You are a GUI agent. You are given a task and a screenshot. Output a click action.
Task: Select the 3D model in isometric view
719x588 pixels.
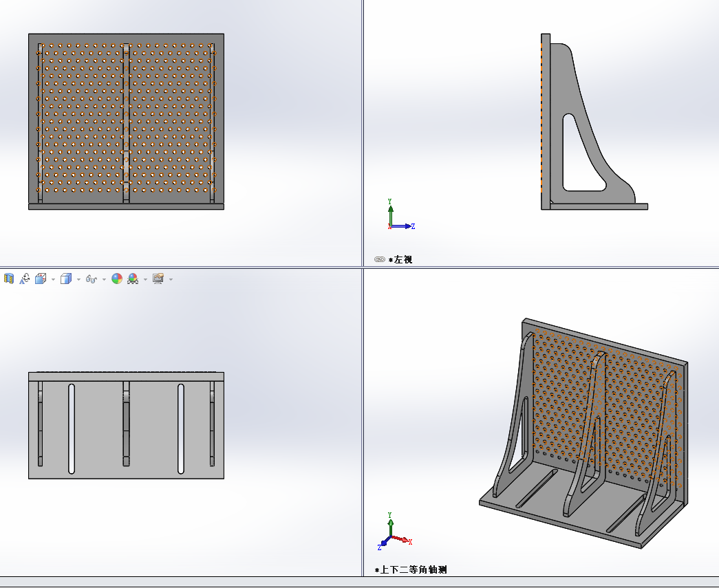[583, 433]
